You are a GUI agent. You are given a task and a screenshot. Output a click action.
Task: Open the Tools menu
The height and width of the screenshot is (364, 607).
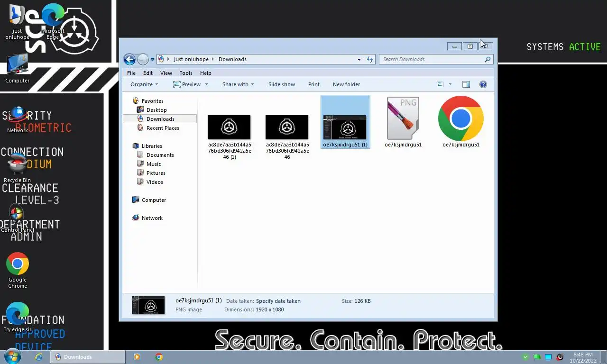tap(186, 73)
